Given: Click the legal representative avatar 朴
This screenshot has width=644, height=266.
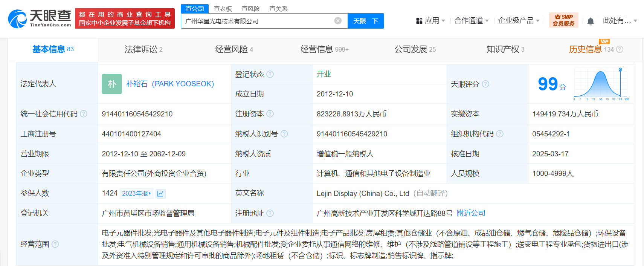Looking at the screenshot, I should 112,84.
